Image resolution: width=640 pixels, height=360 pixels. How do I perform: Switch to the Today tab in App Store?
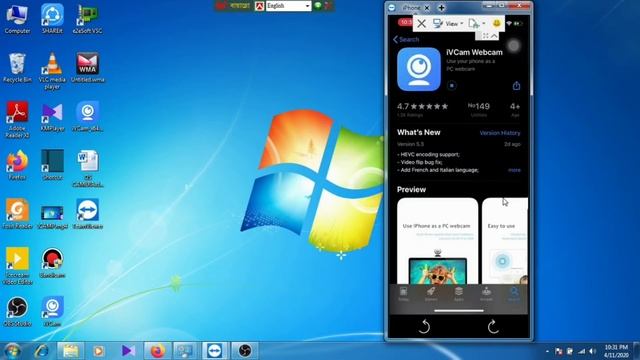(x=403, y=294)
